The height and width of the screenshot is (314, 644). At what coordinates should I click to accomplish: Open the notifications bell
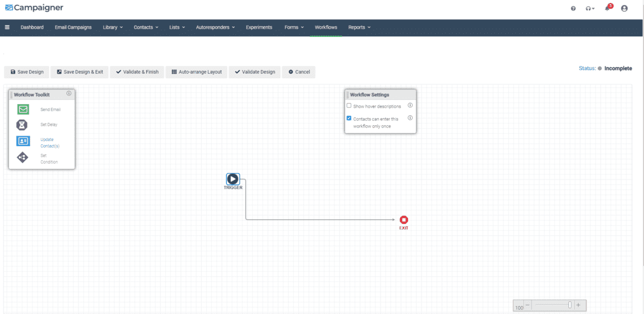607,9
